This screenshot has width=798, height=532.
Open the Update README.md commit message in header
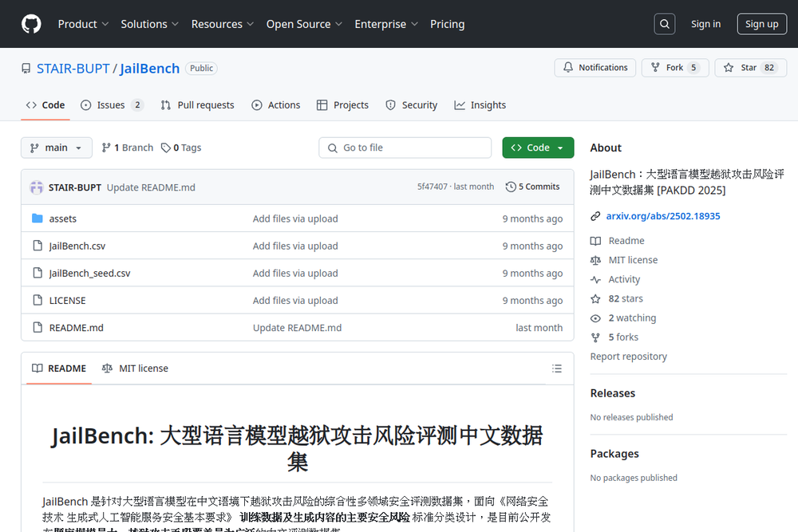pos(151,187)
